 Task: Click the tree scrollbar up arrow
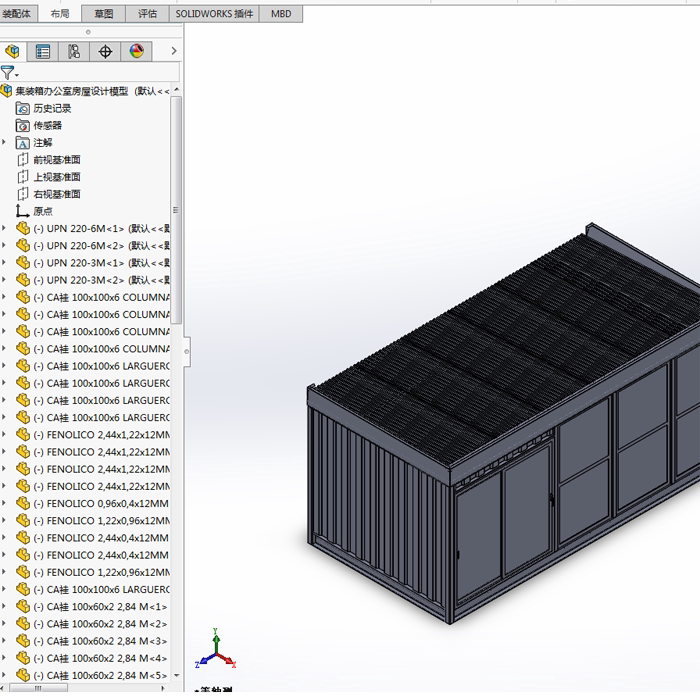point(176,90)
